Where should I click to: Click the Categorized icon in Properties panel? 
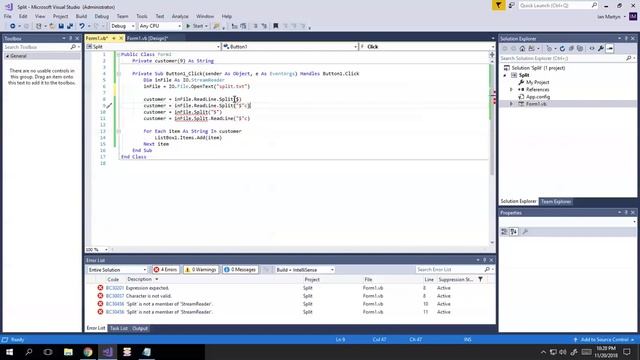tap(504, 232)
